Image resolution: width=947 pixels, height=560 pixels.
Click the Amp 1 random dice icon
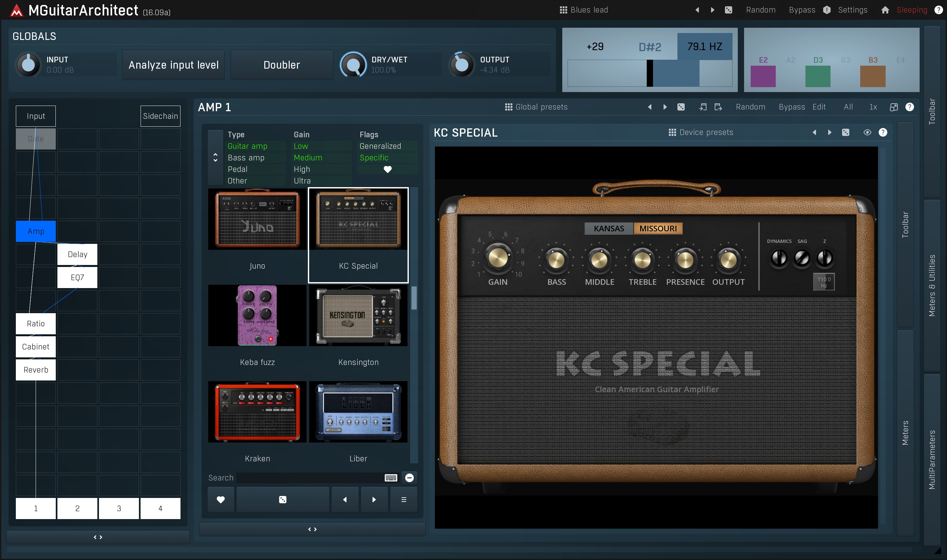pyautogui.click(x=681, y=107)
